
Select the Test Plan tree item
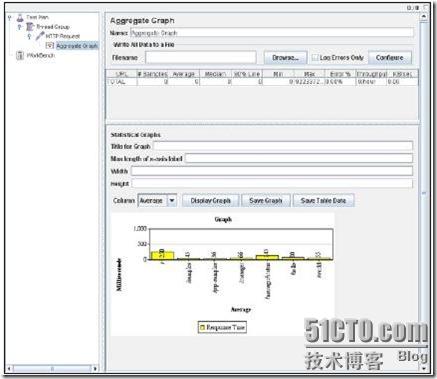click(x=38, y=17)
